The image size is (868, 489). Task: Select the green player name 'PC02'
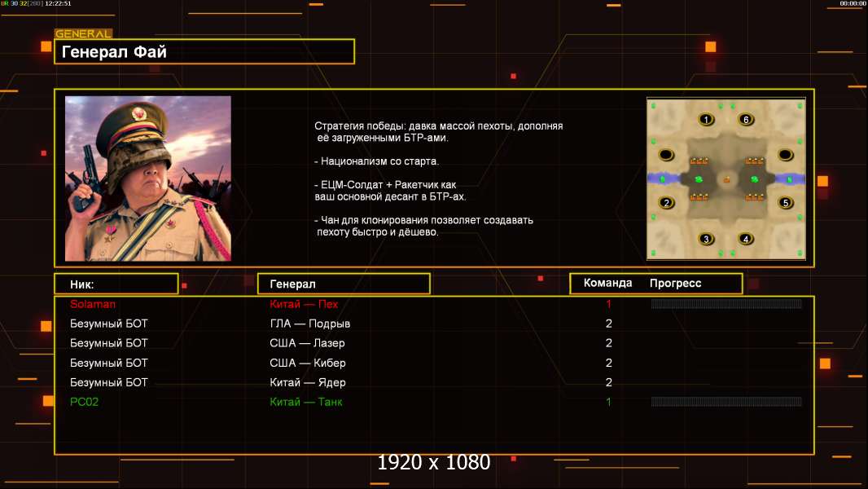pyautogui.click(x=84, y=402)
